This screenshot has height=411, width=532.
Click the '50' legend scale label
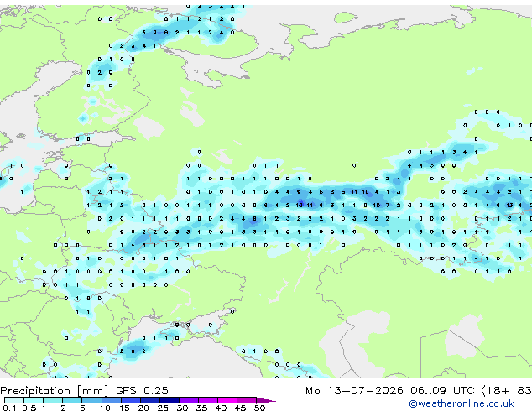[x=259, y=408]
